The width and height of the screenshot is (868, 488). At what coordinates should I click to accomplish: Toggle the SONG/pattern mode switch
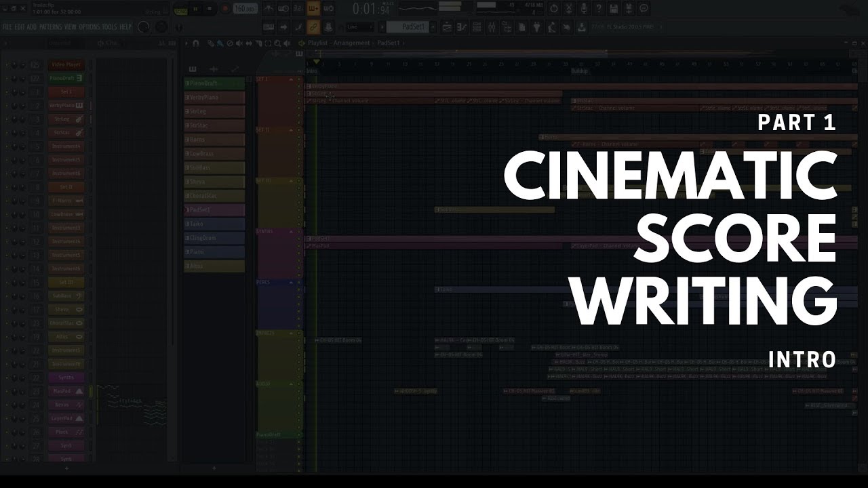[x=180, y=9]
